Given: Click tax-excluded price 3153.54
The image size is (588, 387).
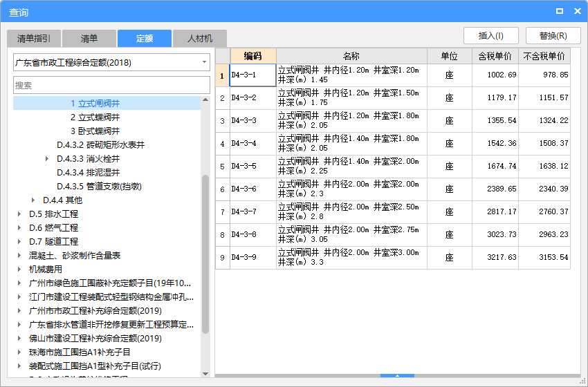Looking at the screenshot, I should tap(544, 258).
